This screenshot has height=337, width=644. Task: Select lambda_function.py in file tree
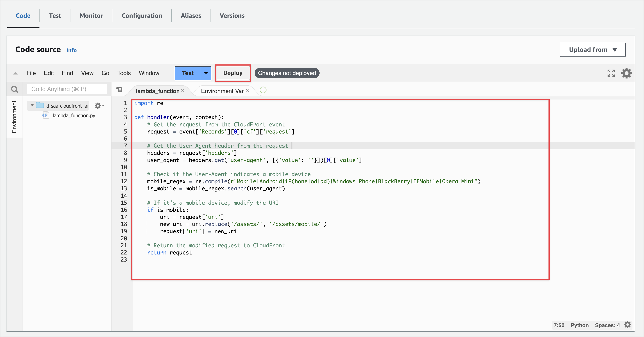(74, 116)
